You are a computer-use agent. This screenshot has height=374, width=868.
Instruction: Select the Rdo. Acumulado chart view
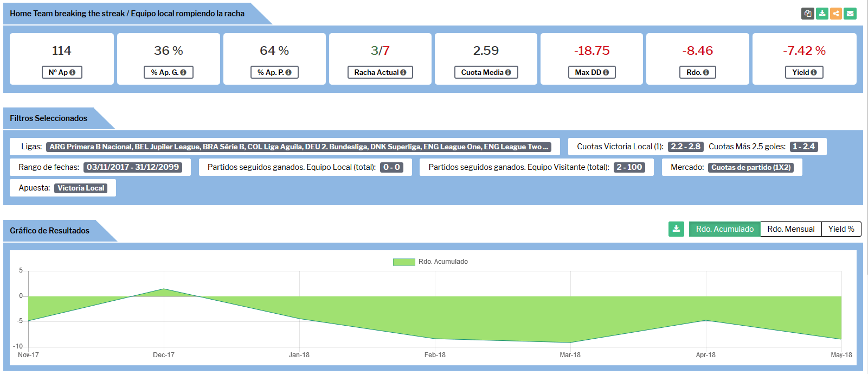(724, 229)
